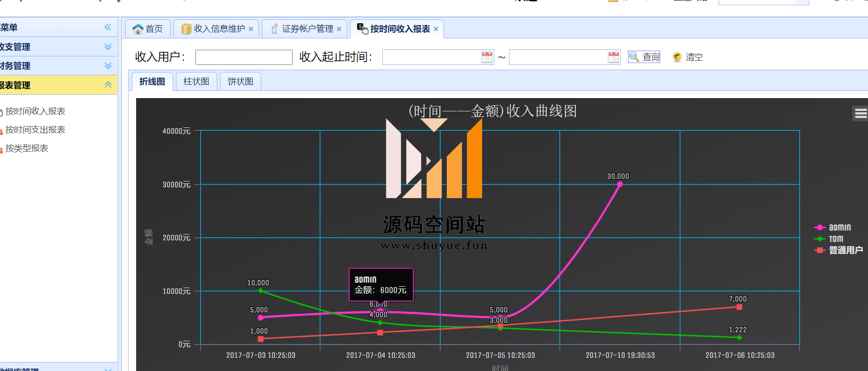This screenshot has width=868, height=371.
Task: Click the 普通用户 7,000 data point
Action: (x=739, y=307)
